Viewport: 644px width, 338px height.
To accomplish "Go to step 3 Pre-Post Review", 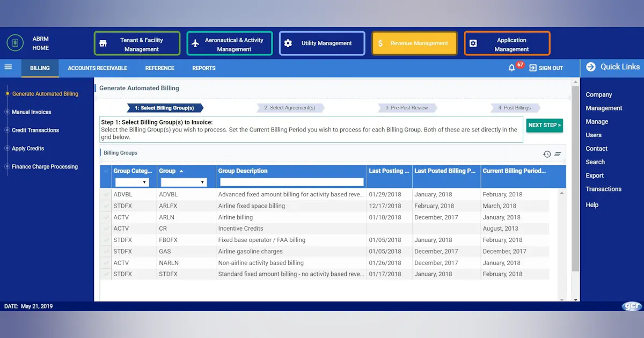I will coord(407,108).
